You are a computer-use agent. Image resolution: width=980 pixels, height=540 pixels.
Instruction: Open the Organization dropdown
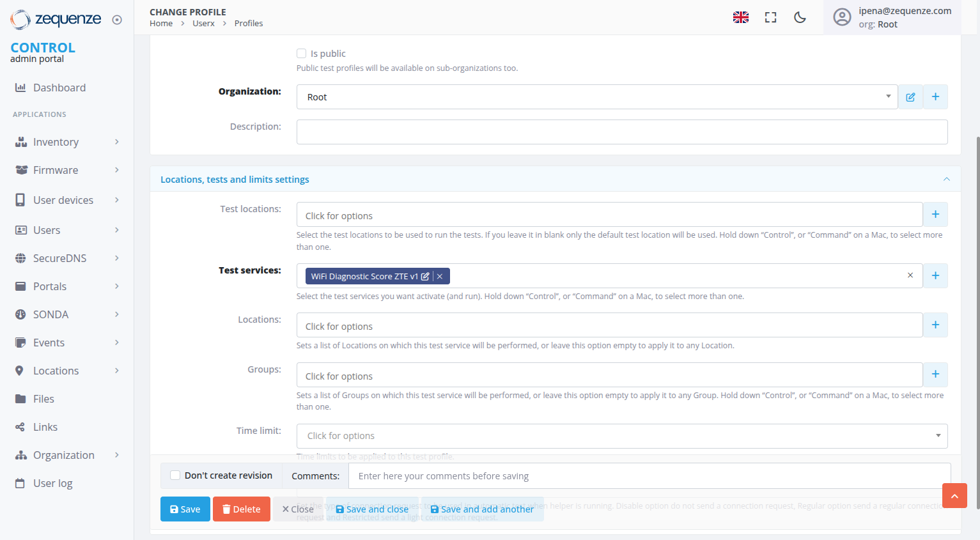pyautogui.click(x=887, y=96)
